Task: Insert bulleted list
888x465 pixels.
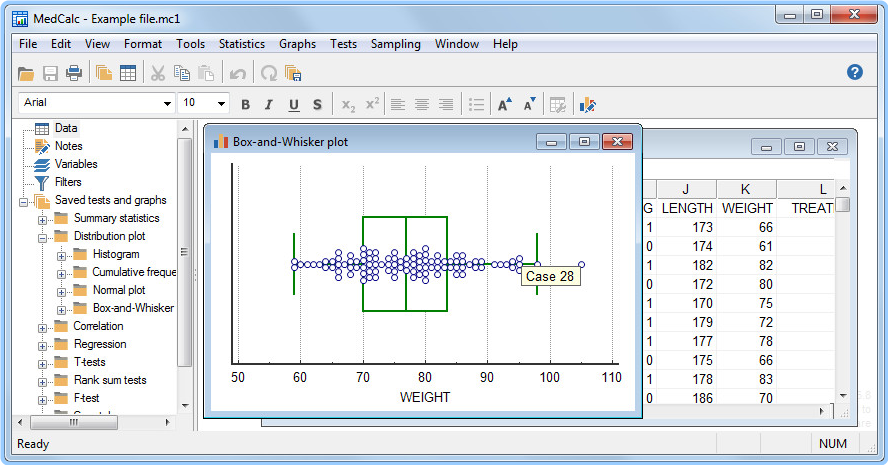Action: (477, 104)
